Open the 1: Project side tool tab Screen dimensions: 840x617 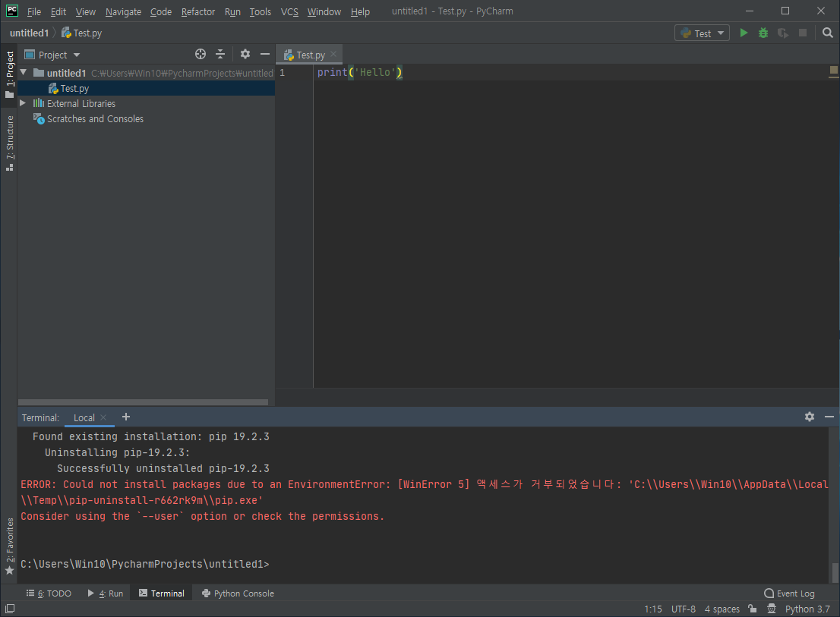10,74
